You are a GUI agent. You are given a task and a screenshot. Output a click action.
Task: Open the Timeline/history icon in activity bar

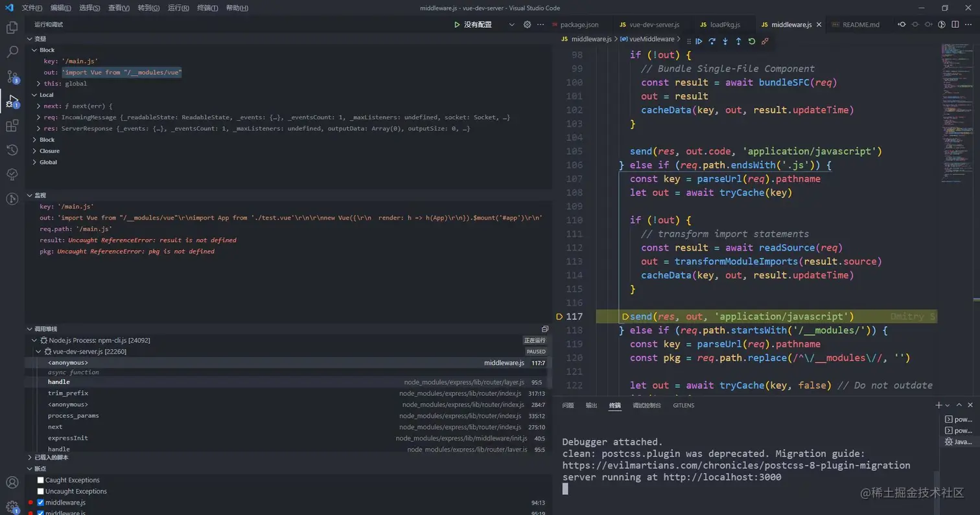click(x=12, y=150)
